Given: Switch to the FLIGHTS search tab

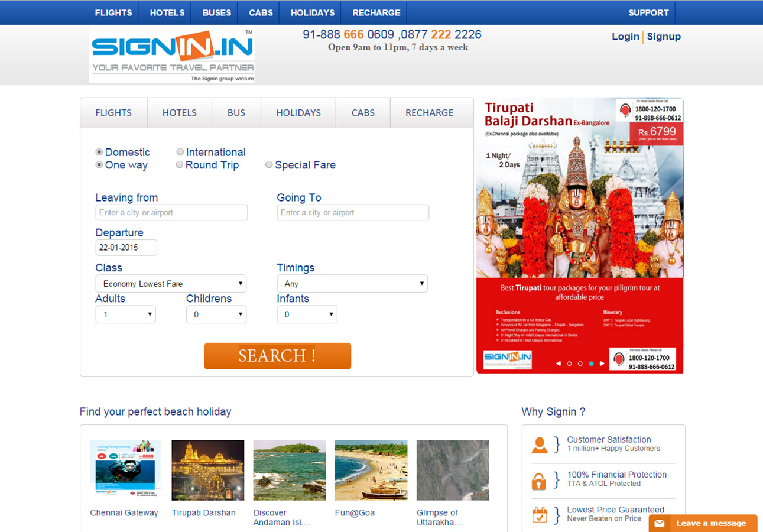Looking at the screenshot, I should point(113,113).
